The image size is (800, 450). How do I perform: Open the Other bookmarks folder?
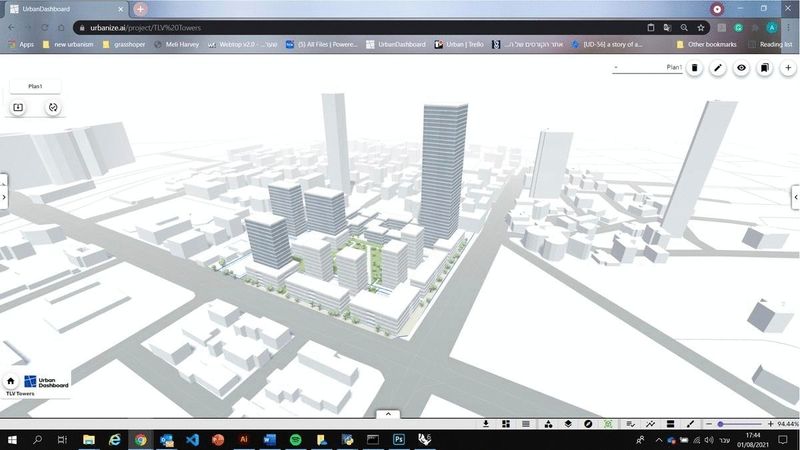pyautogui.click(x=707, y=44)
